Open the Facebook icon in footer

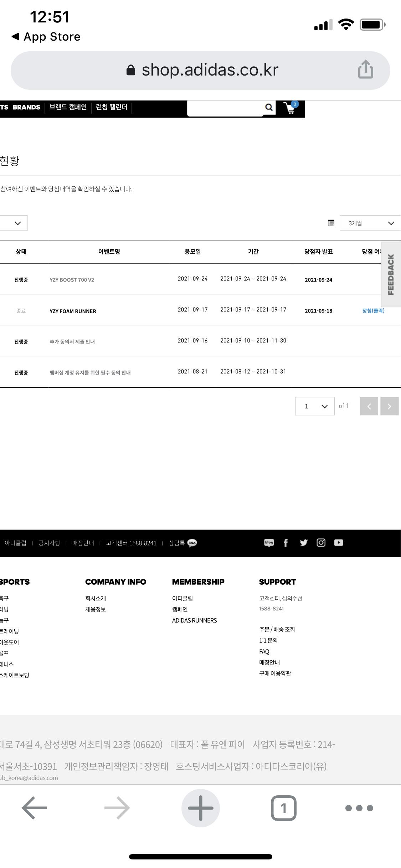[286, 543]
